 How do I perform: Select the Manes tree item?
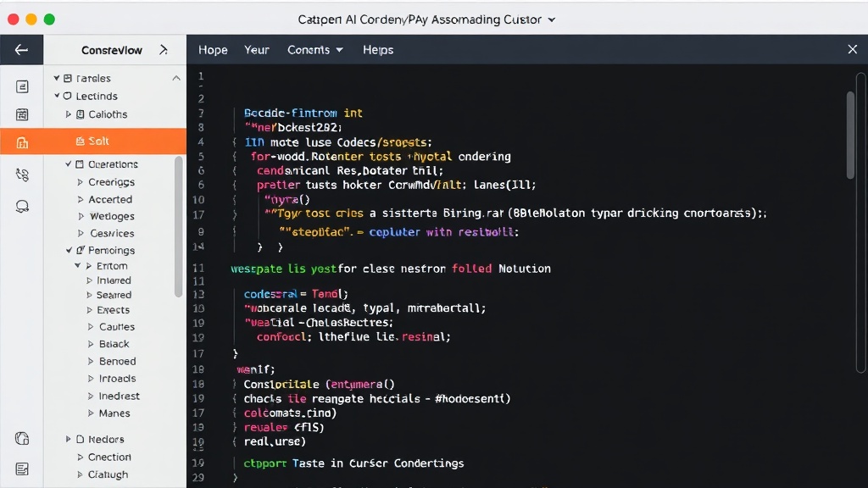click(x=114, y=413)
